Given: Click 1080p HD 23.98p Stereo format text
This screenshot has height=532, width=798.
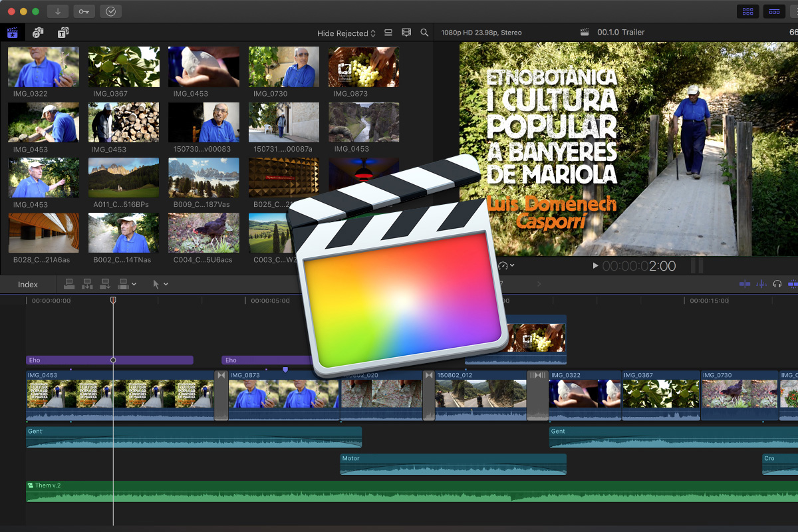Looking at the screenshot, I should [481, 33].
